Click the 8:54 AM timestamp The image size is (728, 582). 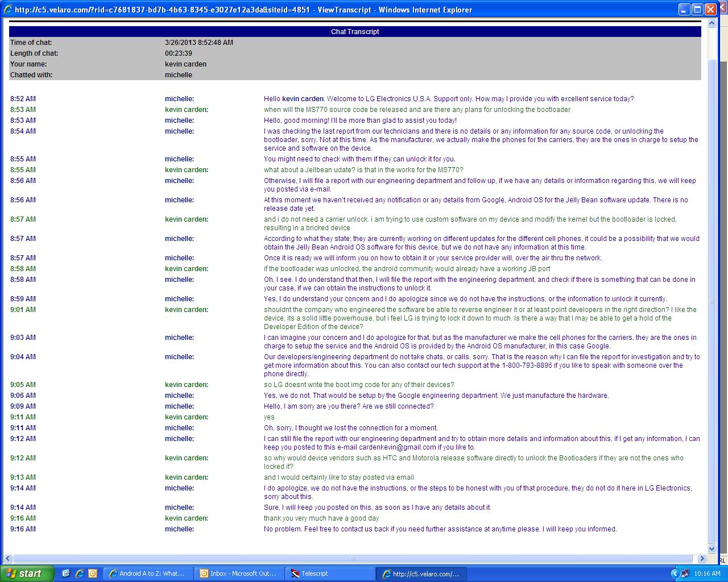23,131
